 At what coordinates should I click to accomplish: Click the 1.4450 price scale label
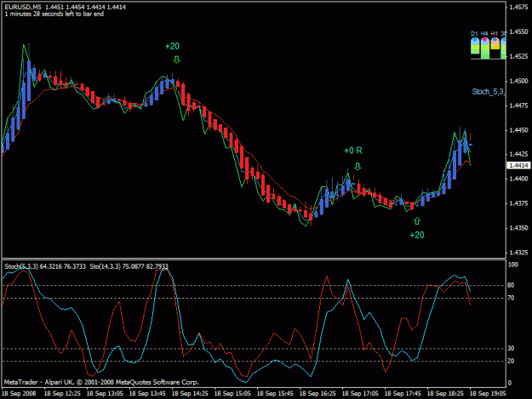click(518, 130)
